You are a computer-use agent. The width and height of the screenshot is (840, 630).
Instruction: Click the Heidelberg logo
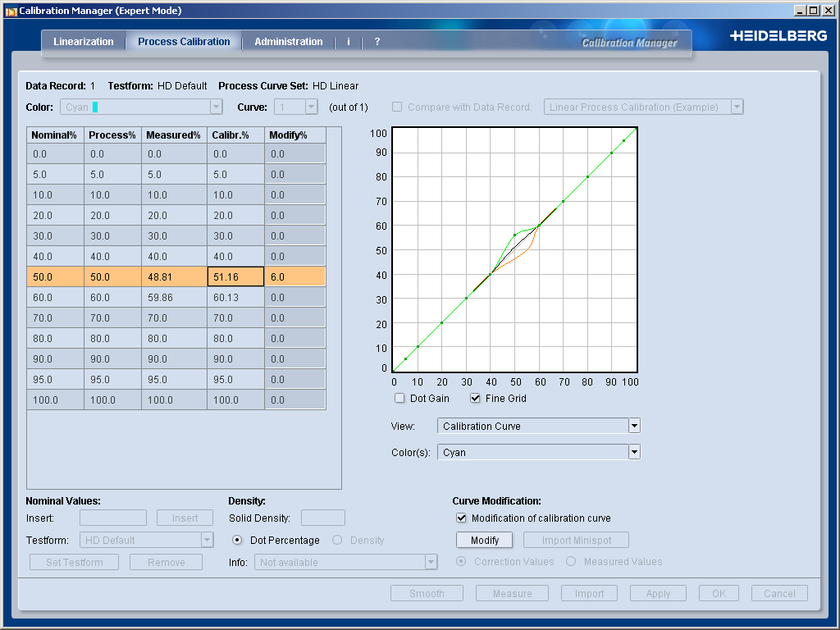(778, 36)
